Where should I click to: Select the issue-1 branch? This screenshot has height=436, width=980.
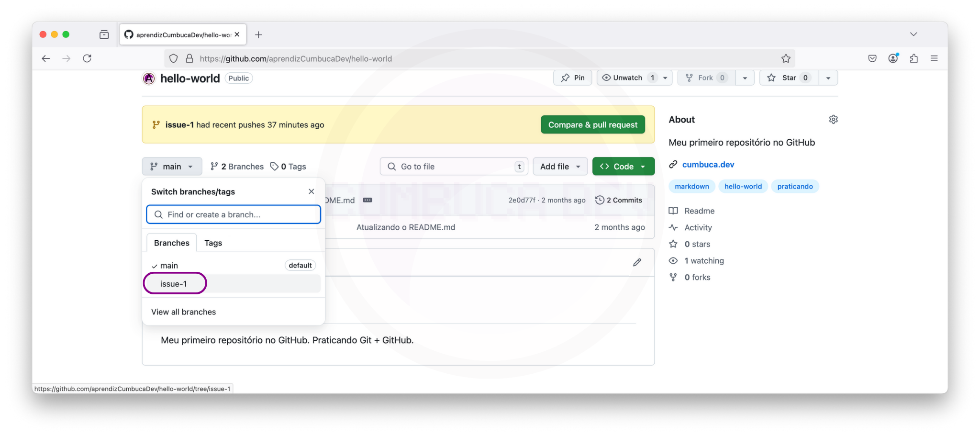click(174, 284)
